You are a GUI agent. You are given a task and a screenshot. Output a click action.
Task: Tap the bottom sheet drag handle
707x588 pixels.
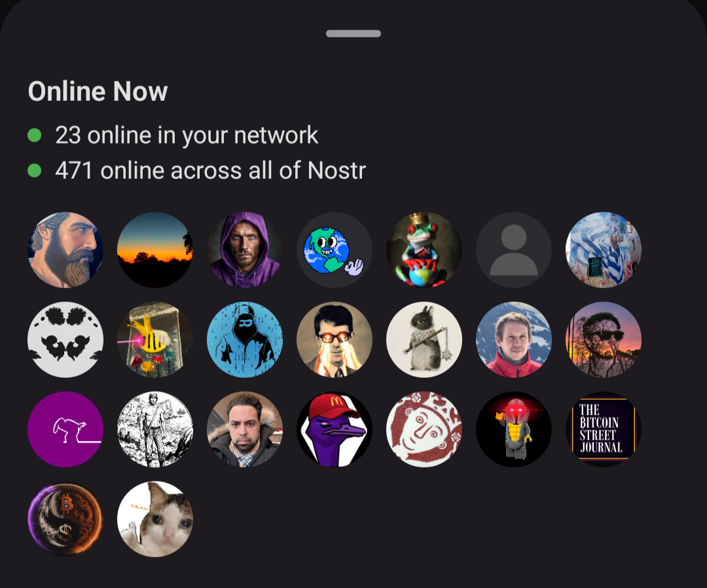tap(353, 34)
